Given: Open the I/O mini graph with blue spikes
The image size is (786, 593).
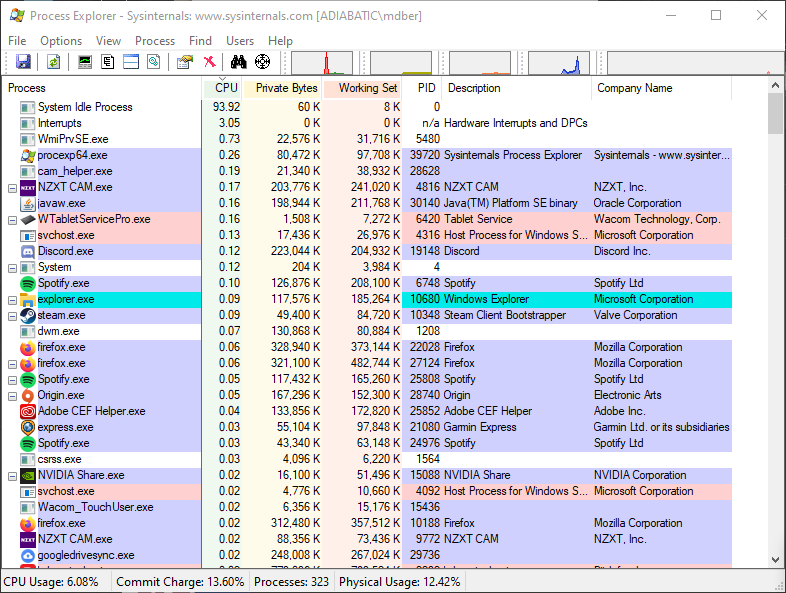Looking at the screenshot, I should click(x=558, y=63).
